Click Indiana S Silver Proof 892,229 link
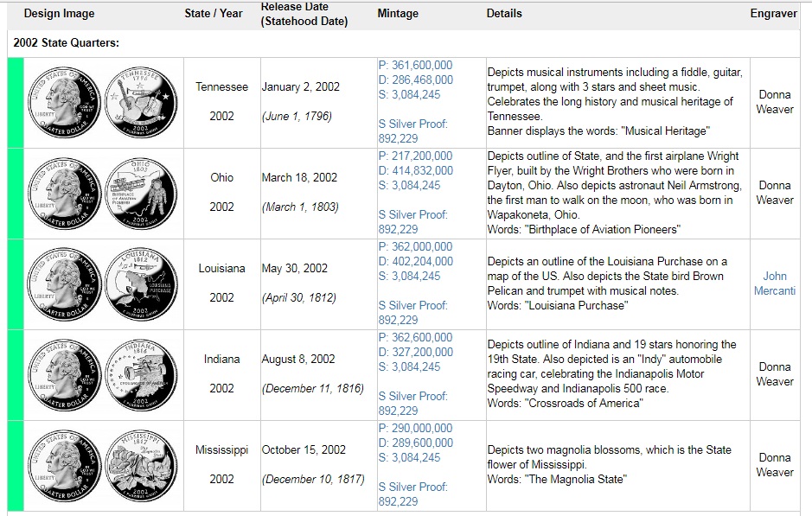Screen dimensions: 812x516 pos(412,403)
